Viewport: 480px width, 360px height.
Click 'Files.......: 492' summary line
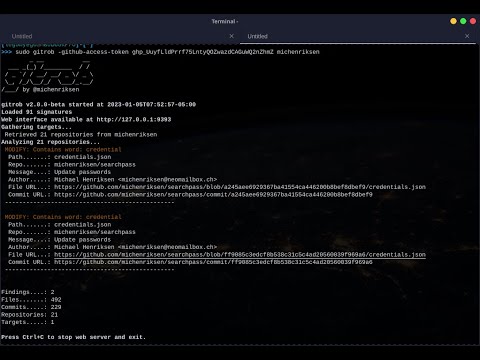31,300
